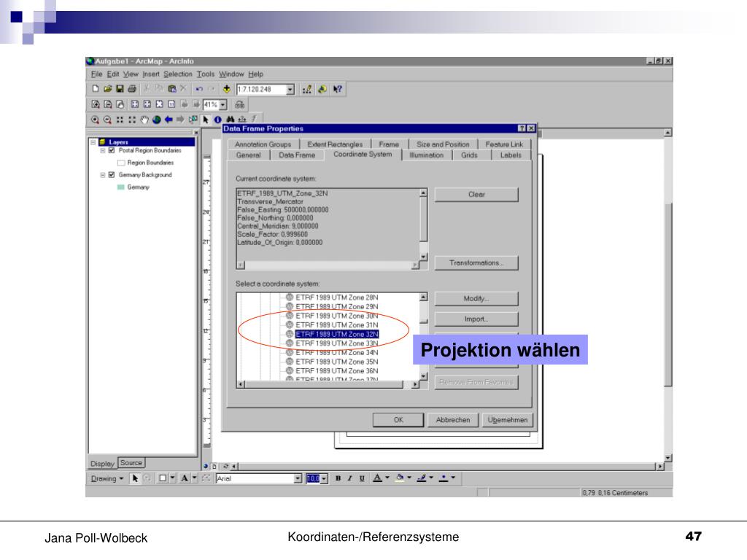Screen dimensions: 747x560
Task: Click the Print icon in toolbar
Action: [x=132, y=89]
